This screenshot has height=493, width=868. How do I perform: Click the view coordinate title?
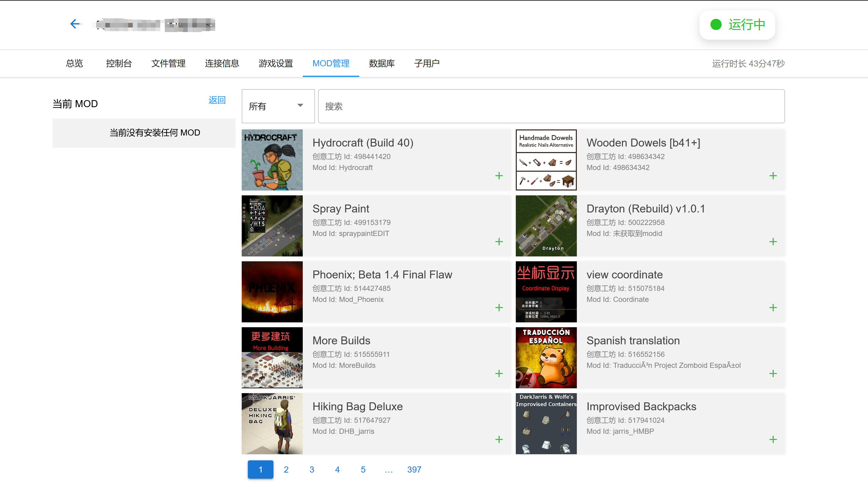pos(624,275)
